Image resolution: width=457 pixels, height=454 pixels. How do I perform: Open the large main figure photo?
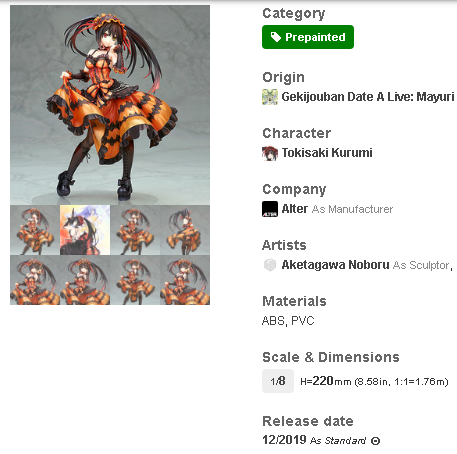(x=110, y=105)
